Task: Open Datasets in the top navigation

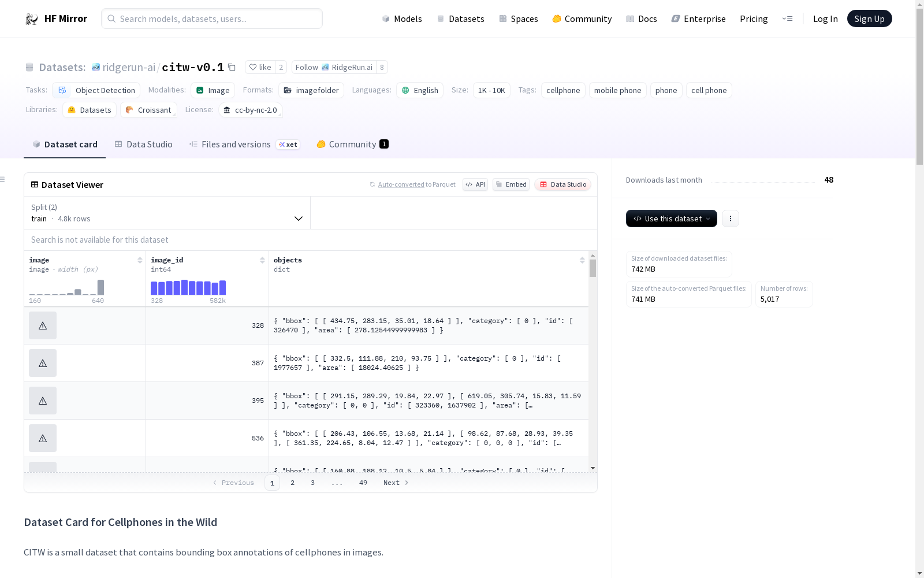Action: (460, 18)
